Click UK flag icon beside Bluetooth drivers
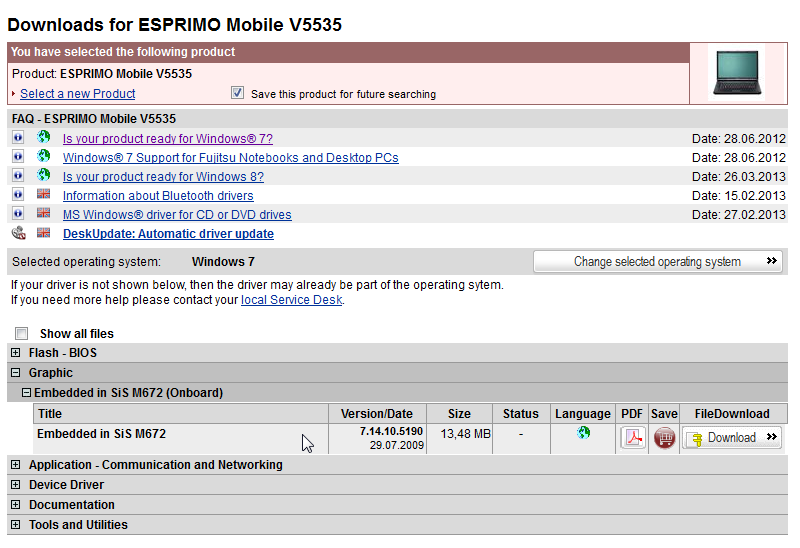 point(44,194)
